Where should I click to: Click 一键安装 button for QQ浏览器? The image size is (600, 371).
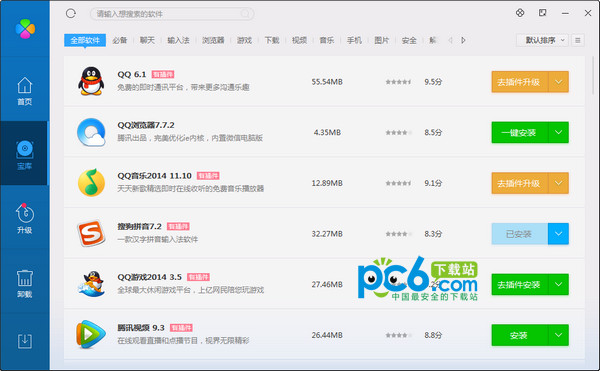pos(520,132)
